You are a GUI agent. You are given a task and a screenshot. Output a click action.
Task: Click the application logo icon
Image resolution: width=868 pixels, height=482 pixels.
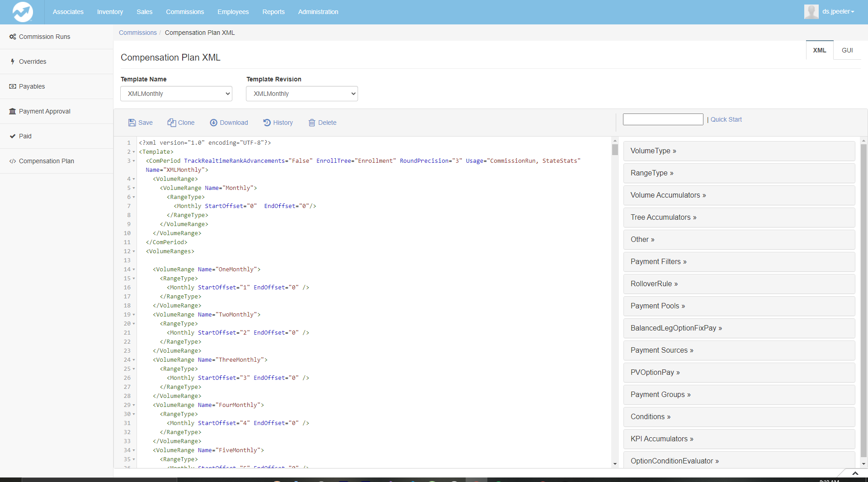23,12
